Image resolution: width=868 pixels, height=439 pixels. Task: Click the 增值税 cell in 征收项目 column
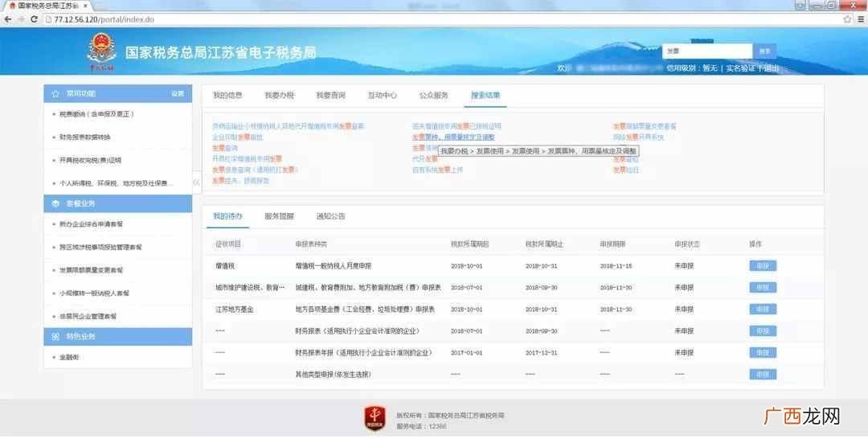click(x=225, y=266)
